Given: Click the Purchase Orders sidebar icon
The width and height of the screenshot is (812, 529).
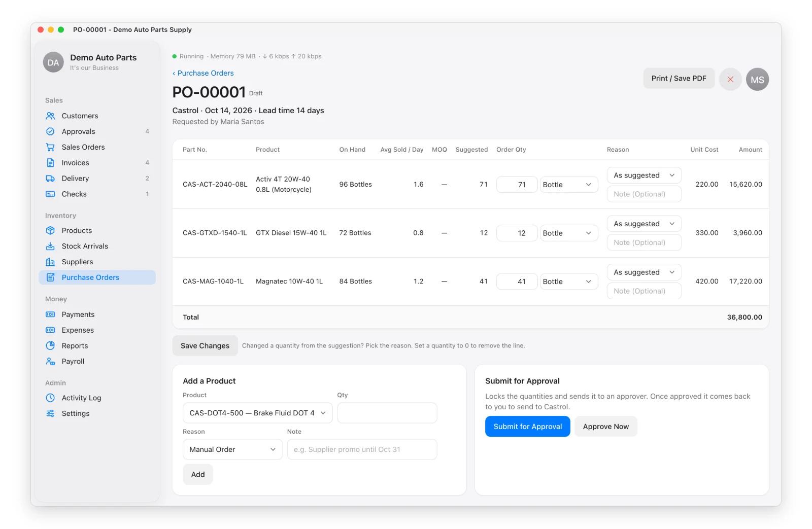Looking at the screenshot, I should pyautogui.click(x=50, y=278).
